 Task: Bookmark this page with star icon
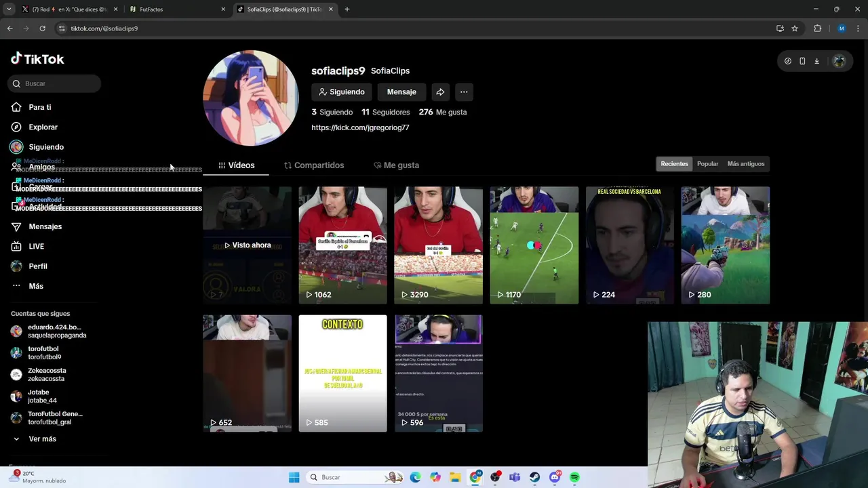click(795, 28)
